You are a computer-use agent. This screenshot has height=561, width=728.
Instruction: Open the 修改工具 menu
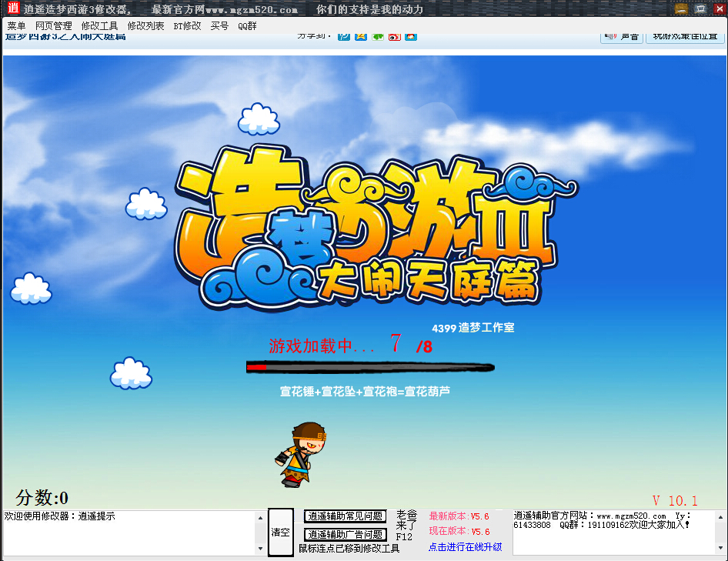(x=99, y=26)
